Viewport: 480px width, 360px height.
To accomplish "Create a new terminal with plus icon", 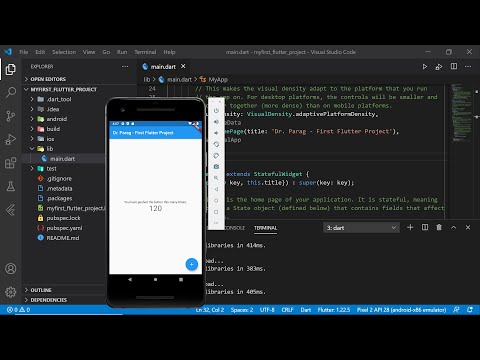I will click(x=410, y=227).
